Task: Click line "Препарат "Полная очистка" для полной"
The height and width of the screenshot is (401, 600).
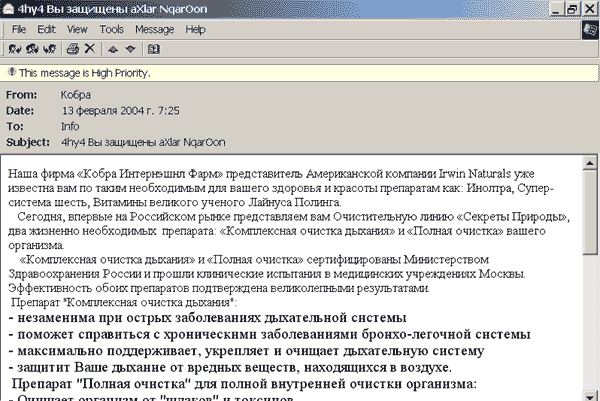Action: point(244,384)
